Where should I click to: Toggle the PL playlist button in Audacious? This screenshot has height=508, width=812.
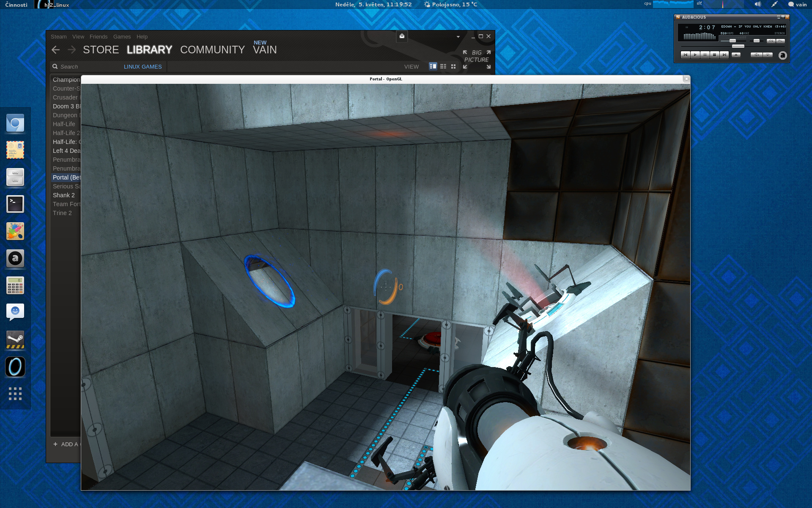click(780, 41)
